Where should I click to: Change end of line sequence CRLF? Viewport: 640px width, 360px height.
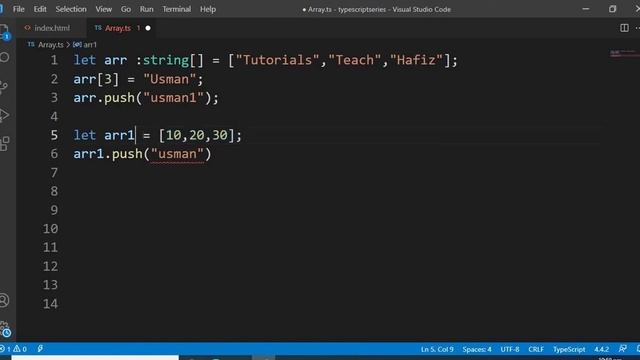[x=536, y=349]
